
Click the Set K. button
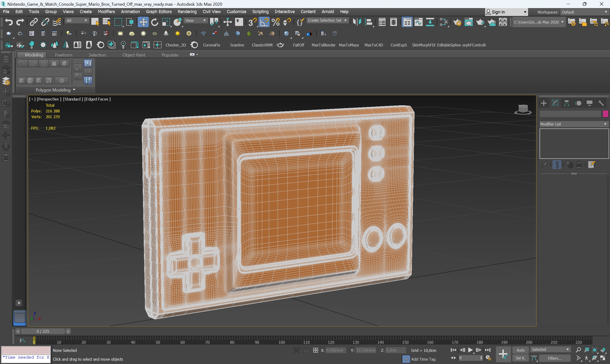point(520,358)
